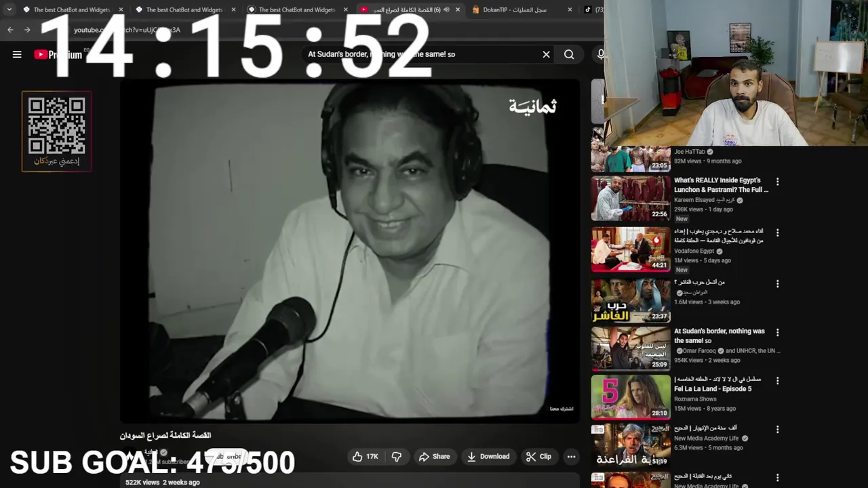Open more actions ellipsis under the video
The image size is (868, 488).
pos(571,457)
